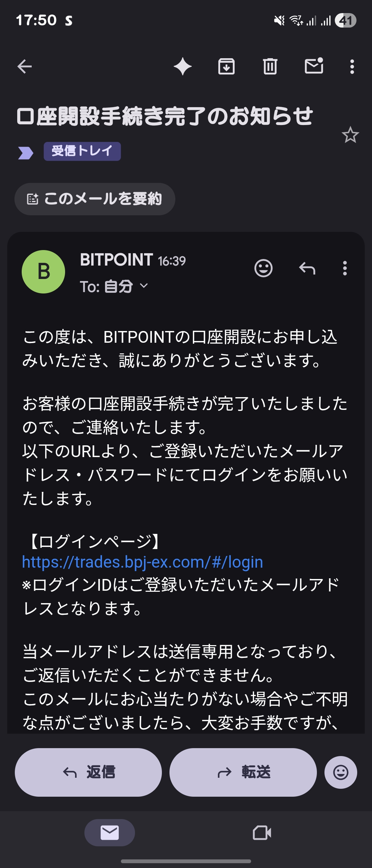Expand recipient details next to 自分
Viewport: 372px width, 868px height.
(144, 286)
